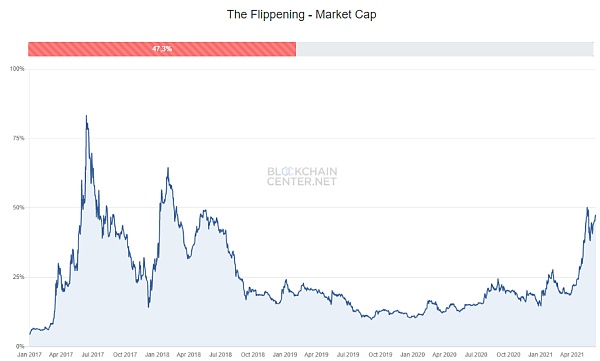Click the 50% y-axis label
This screenshot has height=361, width=600.
18,207
